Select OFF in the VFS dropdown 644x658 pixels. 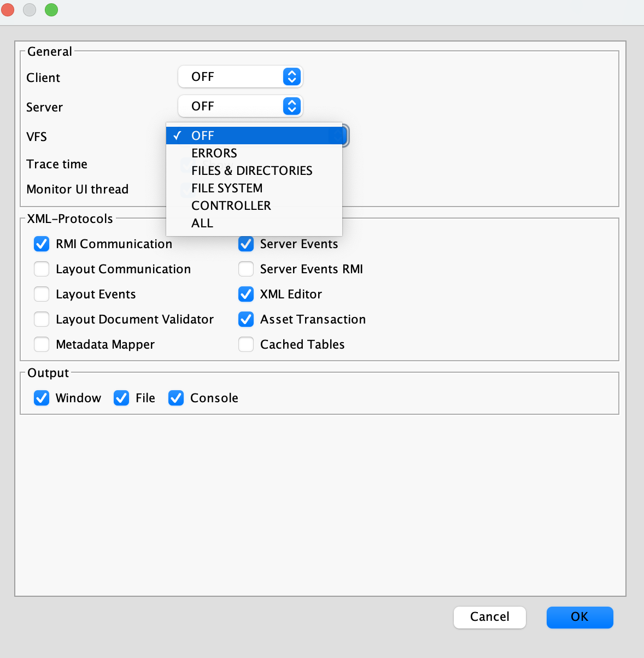click(203, 135)
